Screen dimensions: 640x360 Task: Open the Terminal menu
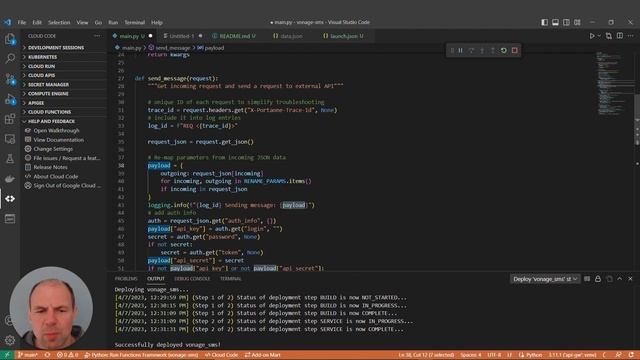click(135, 22)
